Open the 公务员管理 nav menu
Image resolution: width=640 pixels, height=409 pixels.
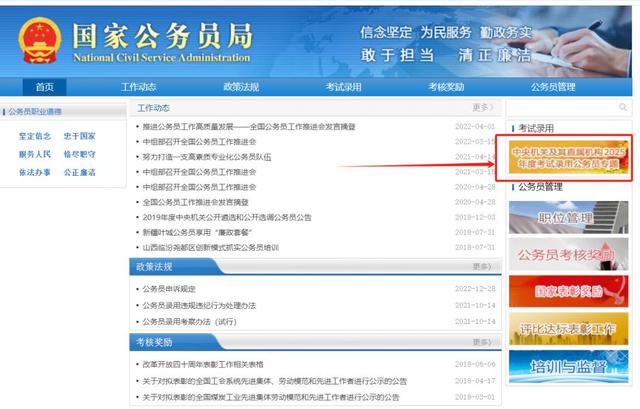pos(553,87)
